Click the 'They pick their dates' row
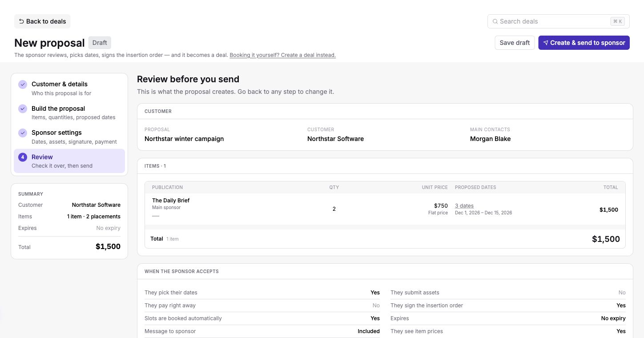The width and height of the screenshot is (644, 338). [262, 293]
